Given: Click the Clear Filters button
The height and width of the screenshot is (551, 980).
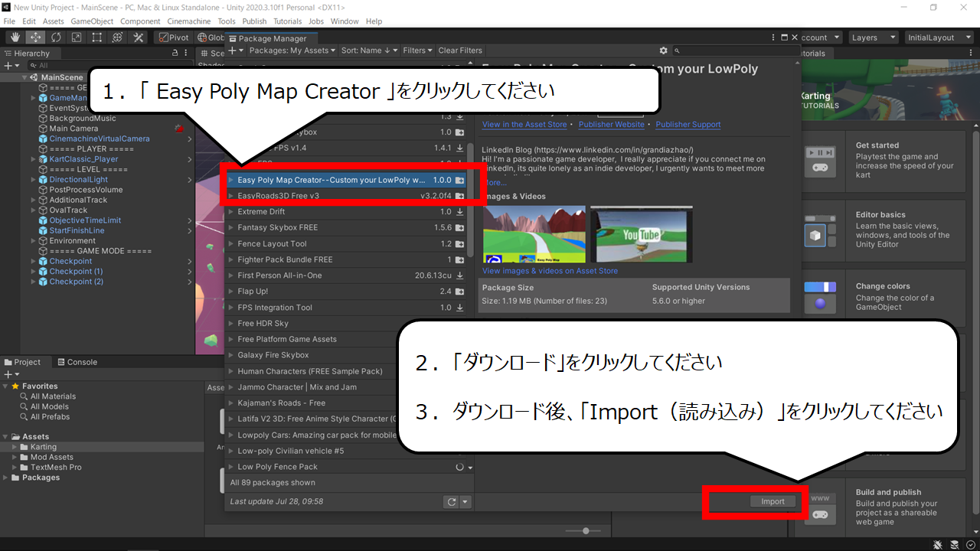Looking at the screenshot, I should pos(460,51).
